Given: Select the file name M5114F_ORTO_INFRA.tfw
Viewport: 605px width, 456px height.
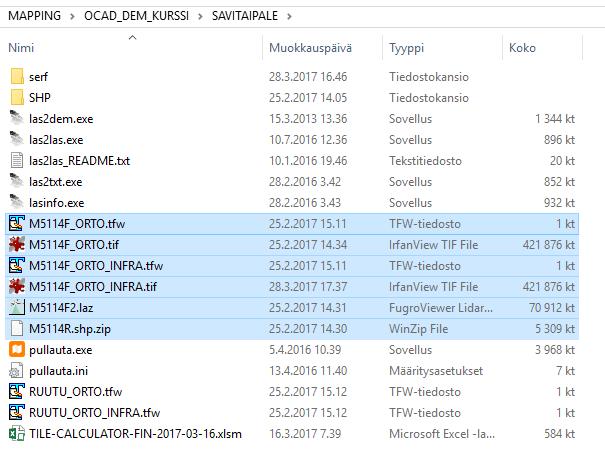Looking at the screenshot, I should [x=96, y=266].
